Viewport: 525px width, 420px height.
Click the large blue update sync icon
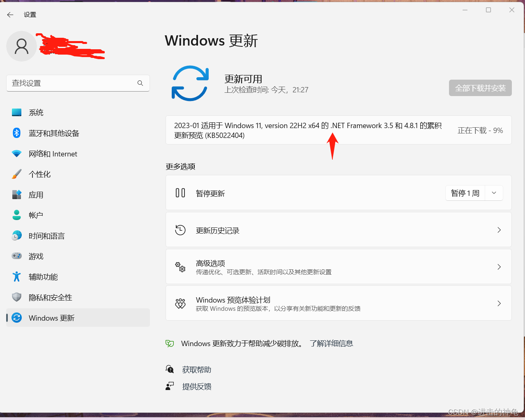coord(190,83)
